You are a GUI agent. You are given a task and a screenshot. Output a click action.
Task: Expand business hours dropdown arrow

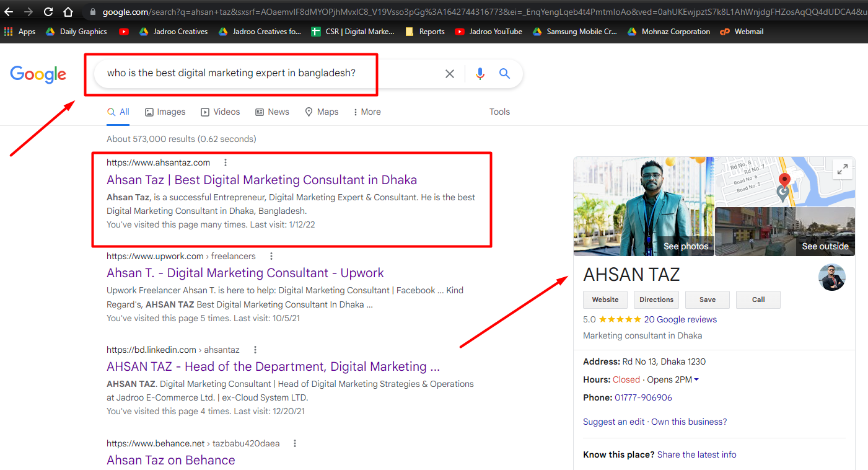pos(696,379)
